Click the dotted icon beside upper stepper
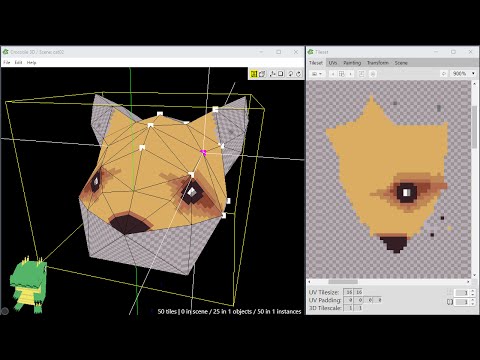 [450, 292]
